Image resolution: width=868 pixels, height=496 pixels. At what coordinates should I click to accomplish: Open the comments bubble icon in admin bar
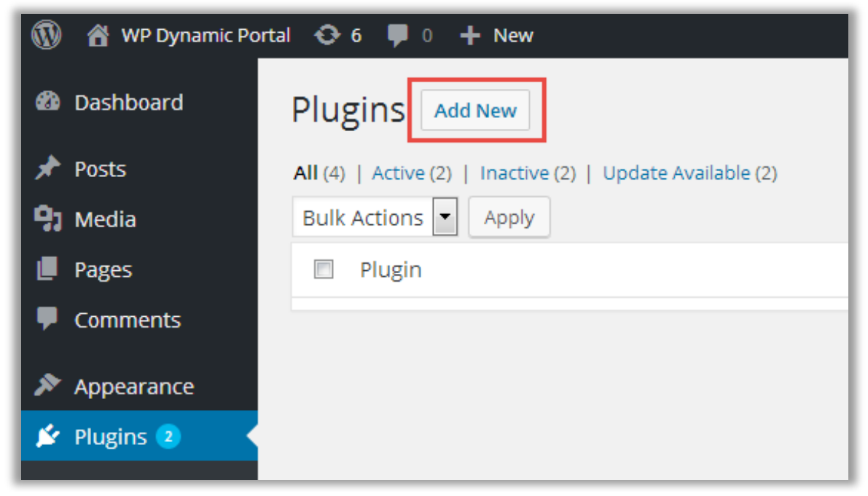[x=397, y=36]
